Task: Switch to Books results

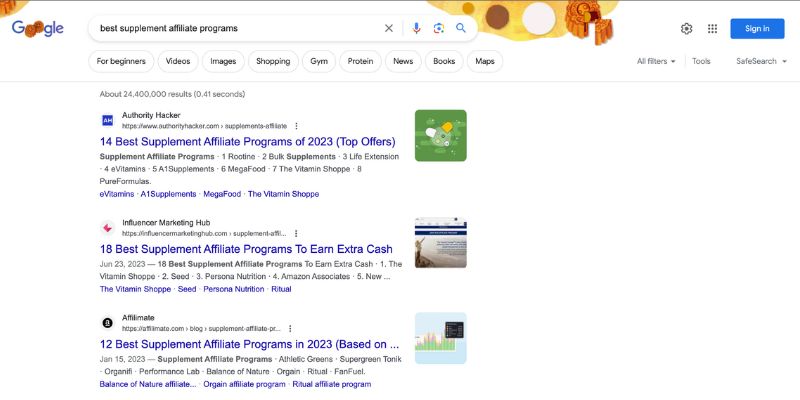Action: coord(444,61)
